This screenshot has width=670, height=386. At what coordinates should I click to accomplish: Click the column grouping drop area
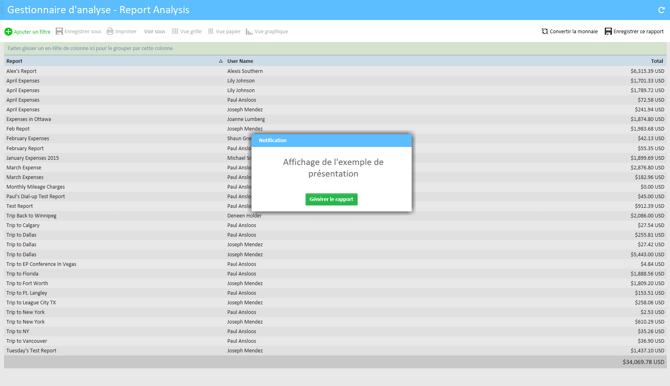335,48
